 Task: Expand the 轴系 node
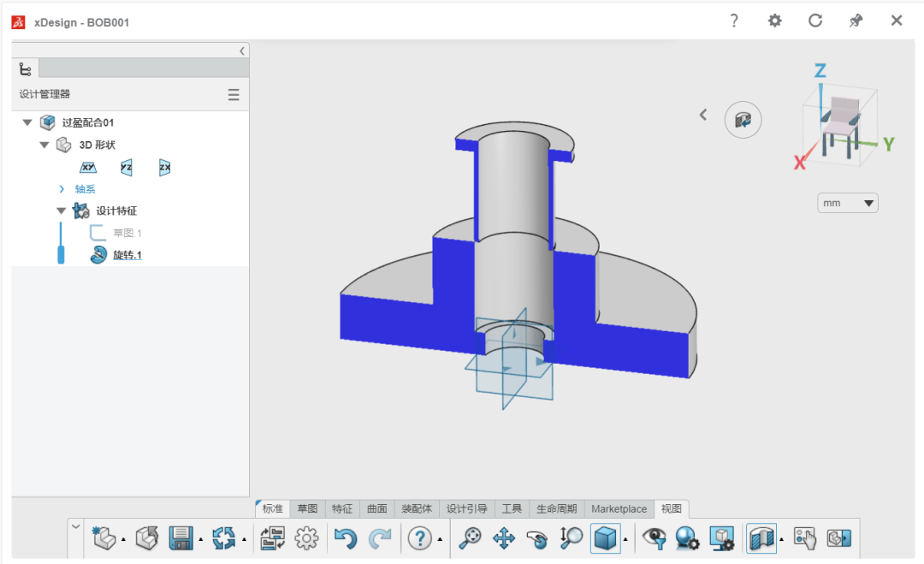click(62, 189)
